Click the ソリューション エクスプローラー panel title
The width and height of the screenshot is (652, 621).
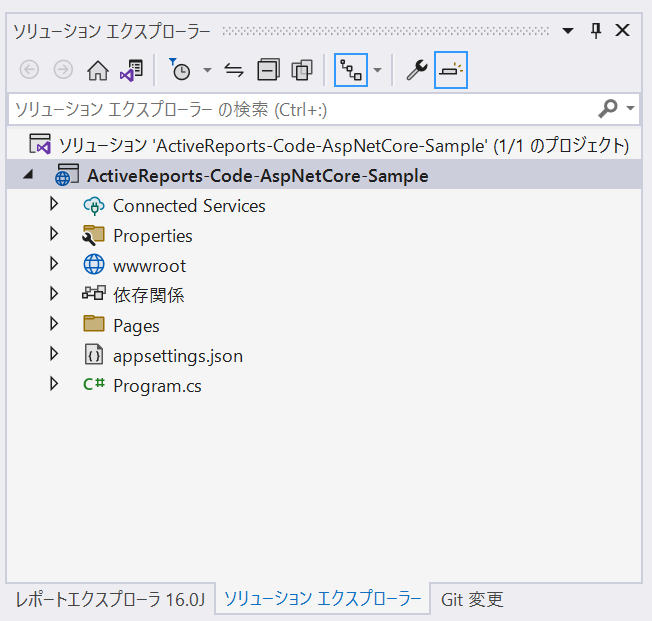pos(112,31)
